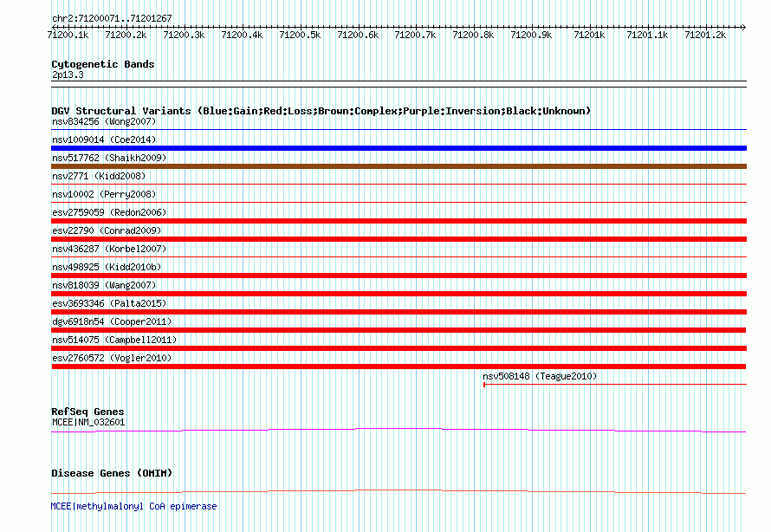Click the brown nsv517762 complex variant bar
The image size is (771, 532).
click(398, 166)
